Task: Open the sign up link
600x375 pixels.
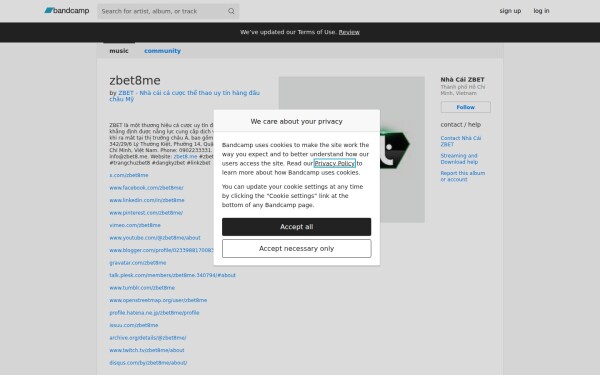Action: (x=510, y=11)
